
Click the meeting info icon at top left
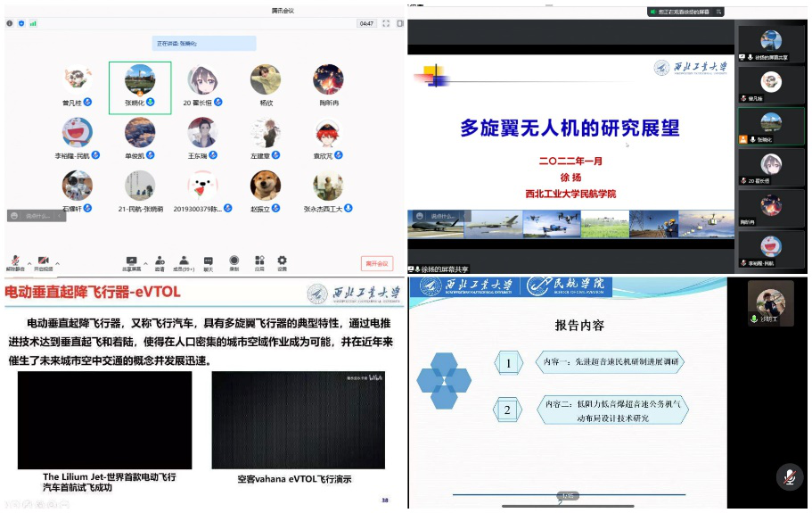[x=9, y=23]
